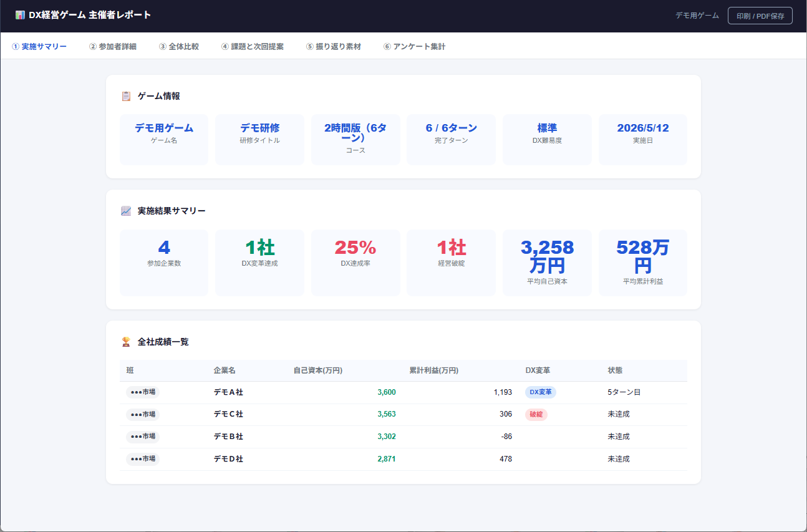Click the blue DX変革 badge for デモA社
Screen dimensions: 807x532
tap(541, 392)
